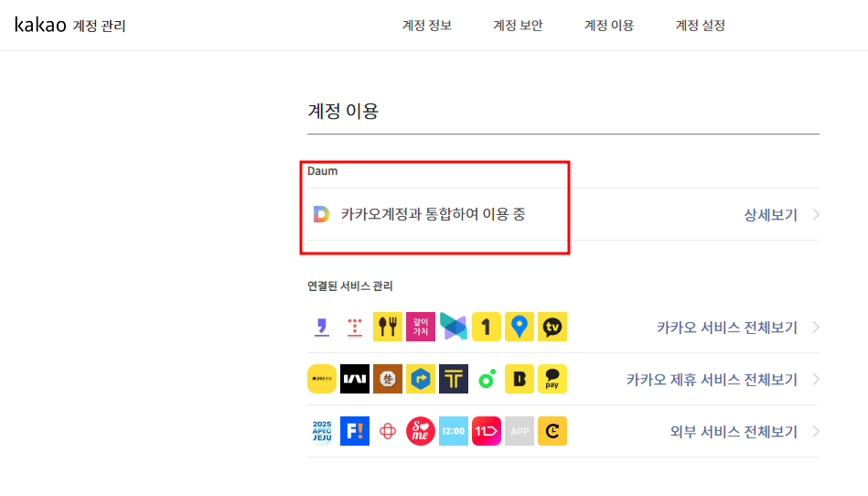Switch to the 계정 보안 tab
This screenshot has width=868, height=496.
[518, 26]
